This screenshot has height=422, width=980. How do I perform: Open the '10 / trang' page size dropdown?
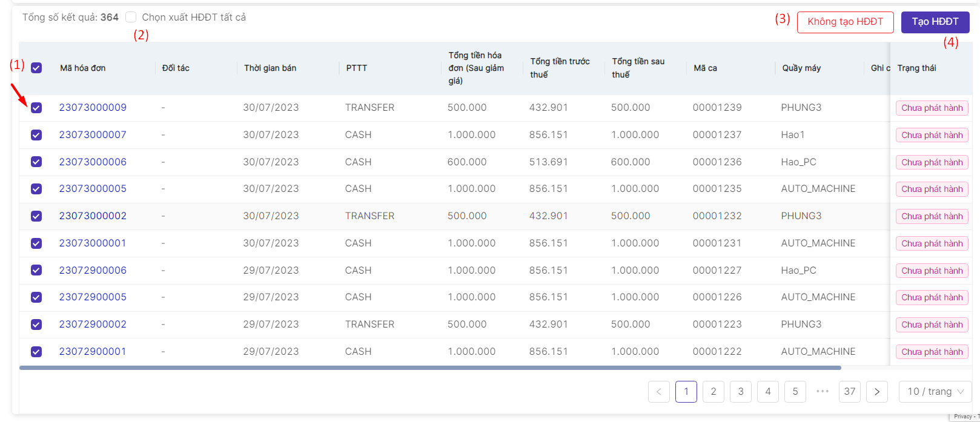tap(935, 392)
